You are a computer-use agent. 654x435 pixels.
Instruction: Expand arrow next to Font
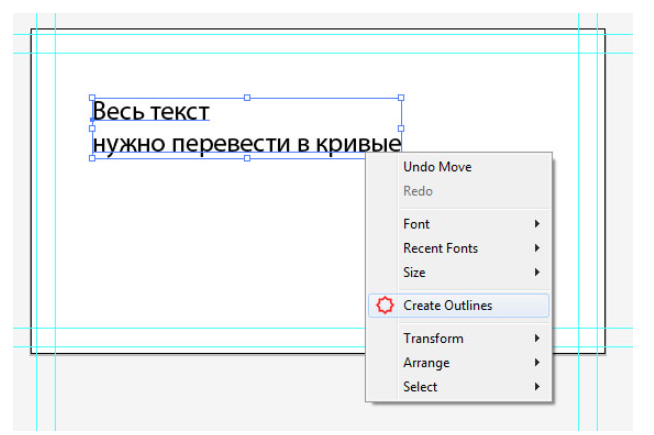click(x=537, y=224)
